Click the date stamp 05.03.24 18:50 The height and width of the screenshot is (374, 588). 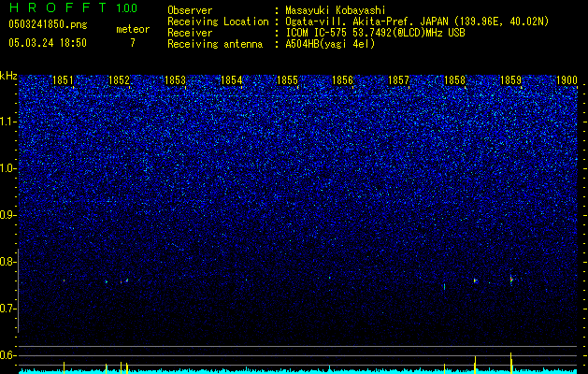(x=48, y=43)
